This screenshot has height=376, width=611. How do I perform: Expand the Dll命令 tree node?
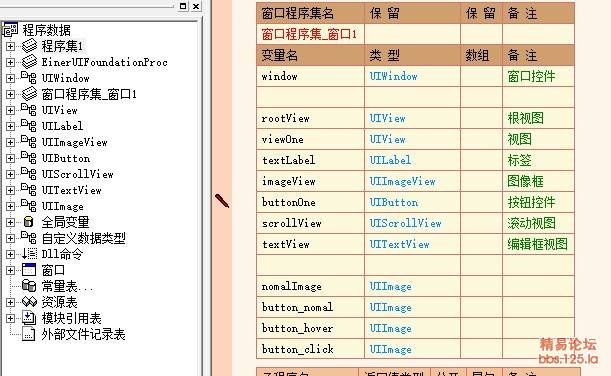[x=11, y=254]
